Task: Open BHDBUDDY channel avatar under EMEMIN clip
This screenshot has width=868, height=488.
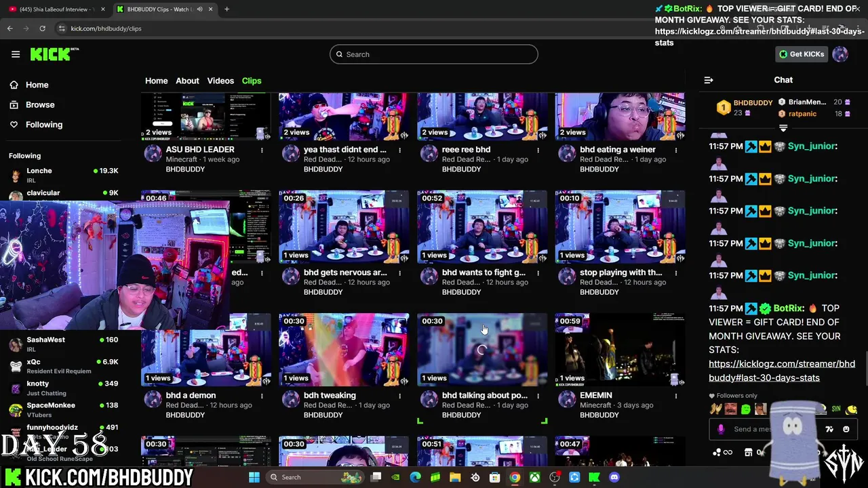Action: 567,399
